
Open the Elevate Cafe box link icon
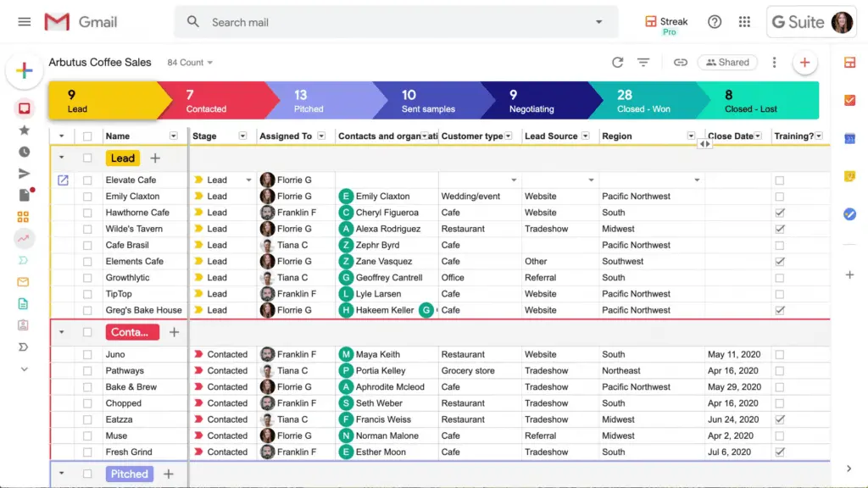[63, 180]
